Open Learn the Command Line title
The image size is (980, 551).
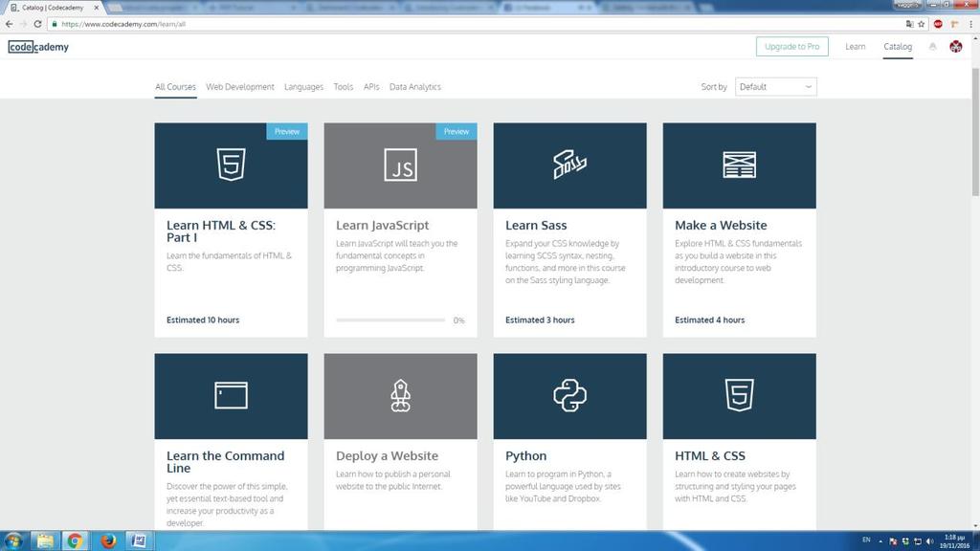[x=225, y=462]
